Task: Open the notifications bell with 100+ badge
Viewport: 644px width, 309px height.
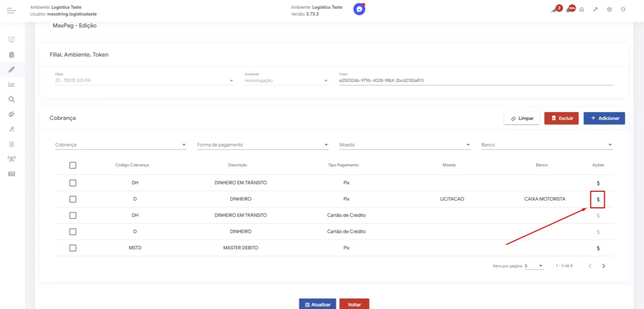Action: click(x=569, y=10)
